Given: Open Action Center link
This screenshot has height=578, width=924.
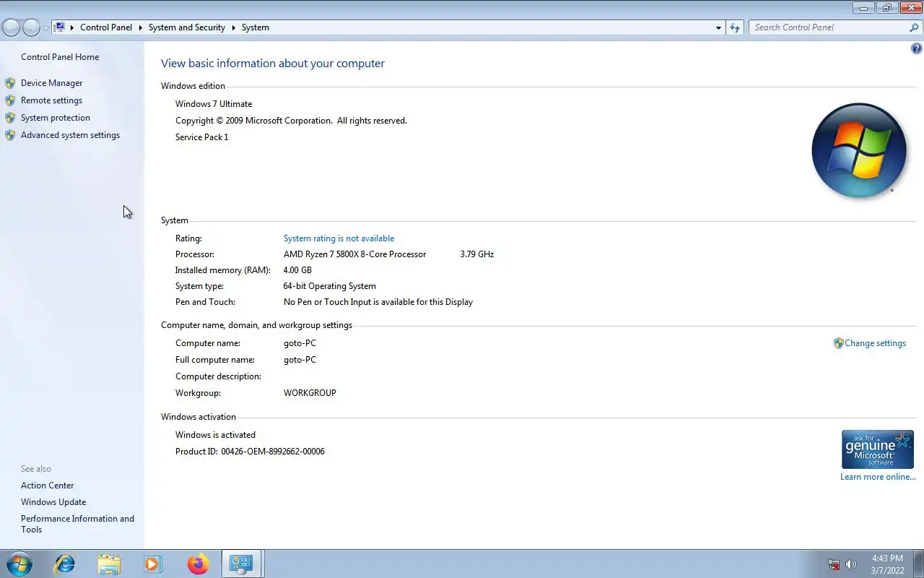Looking at the screenshot, I should pos(48,486).
